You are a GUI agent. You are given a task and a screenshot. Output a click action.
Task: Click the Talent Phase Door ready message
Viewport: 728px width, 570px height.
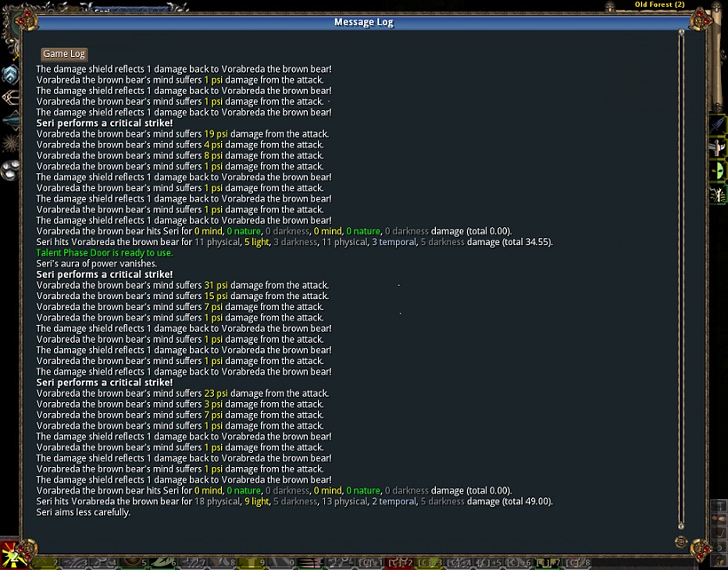click(105, 253)
